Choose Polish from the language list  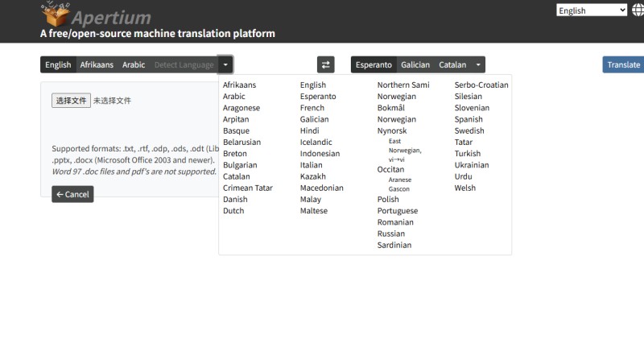[388, 199]
